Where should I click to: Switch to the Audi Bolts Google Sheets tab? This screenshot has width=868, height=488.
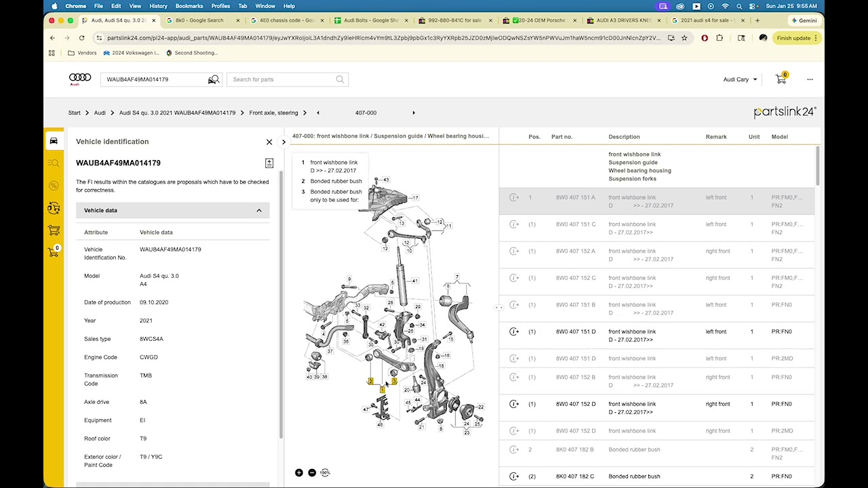point(370,20)
